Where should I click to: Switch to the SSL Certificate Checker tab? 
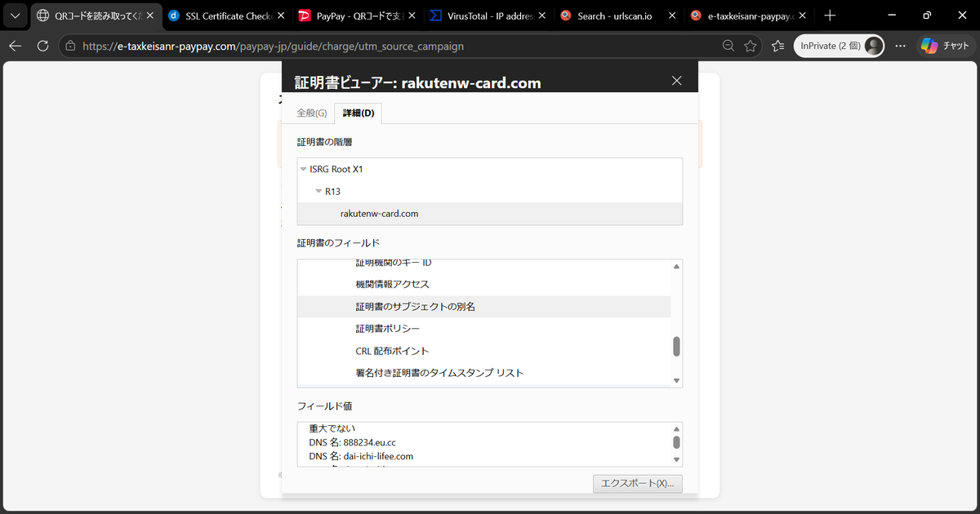click(225, 16)
